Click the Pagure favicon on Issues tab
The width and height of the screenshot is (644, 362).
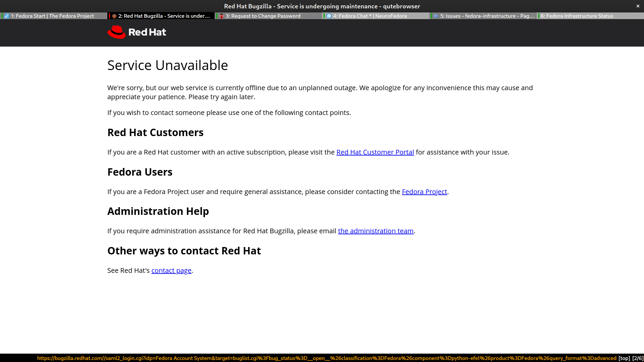tap(436, 16)
